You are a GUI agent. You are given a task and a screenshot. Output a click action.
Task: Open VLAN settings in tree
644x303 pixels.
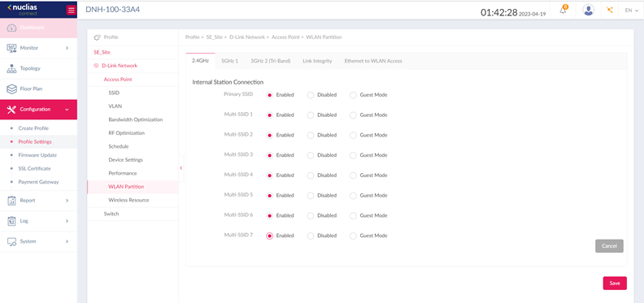click(x=115, y=106)
